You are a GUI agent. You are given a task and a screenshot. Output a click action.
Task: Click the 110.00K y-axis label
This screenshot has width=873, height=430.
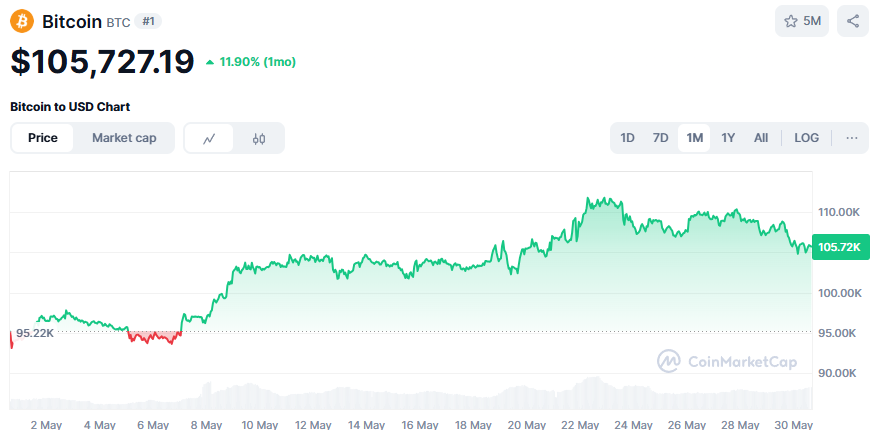[839, 212]
